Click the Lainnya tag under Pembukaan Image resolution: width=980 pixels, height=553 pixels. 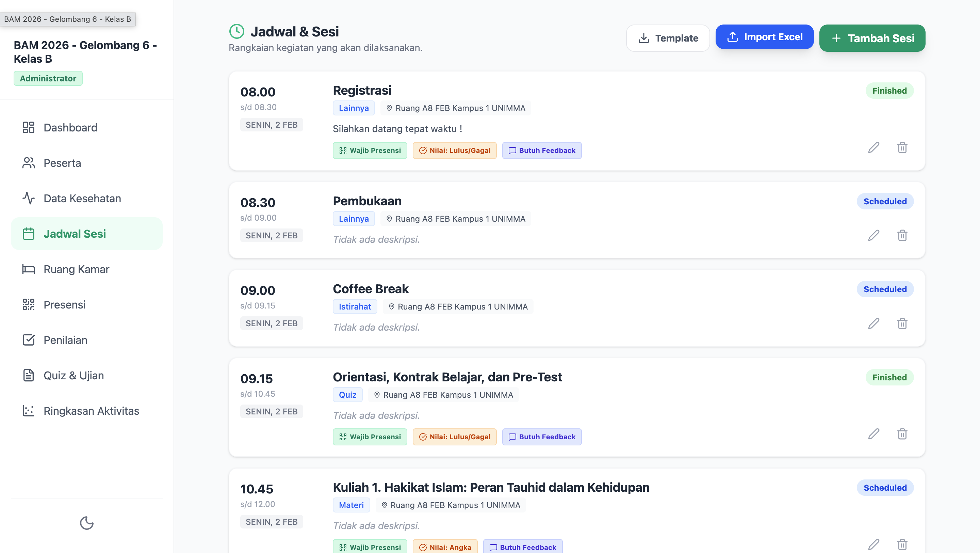354,219
